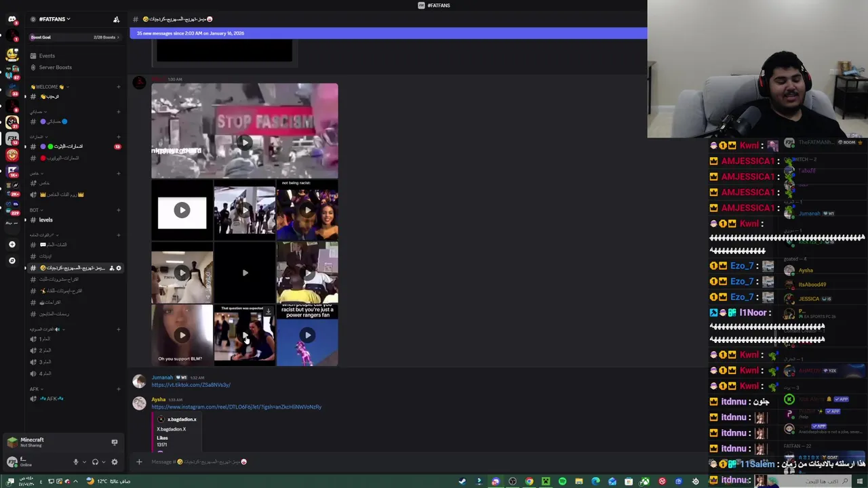Open Microsoft Edge from the taskbar

click(595, 481)
